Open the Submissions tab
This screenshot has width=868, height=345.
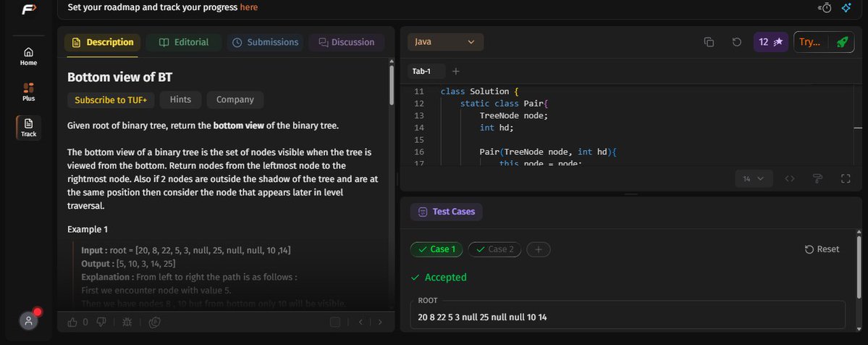point(265,42)
